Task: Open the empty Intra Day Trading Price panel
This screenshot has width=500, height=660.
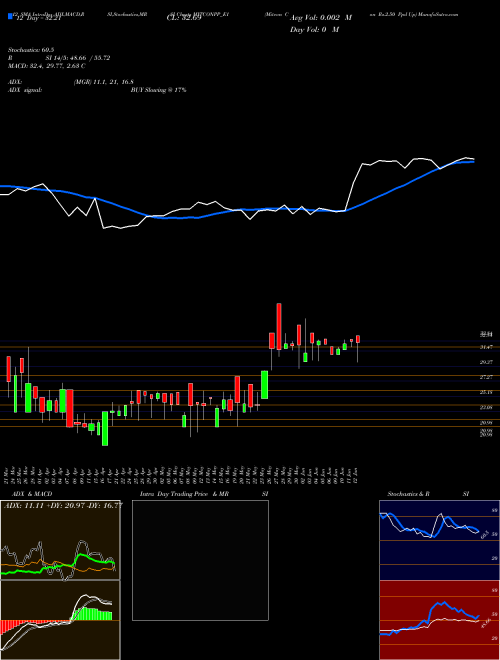Action: [x=200, y=560]
